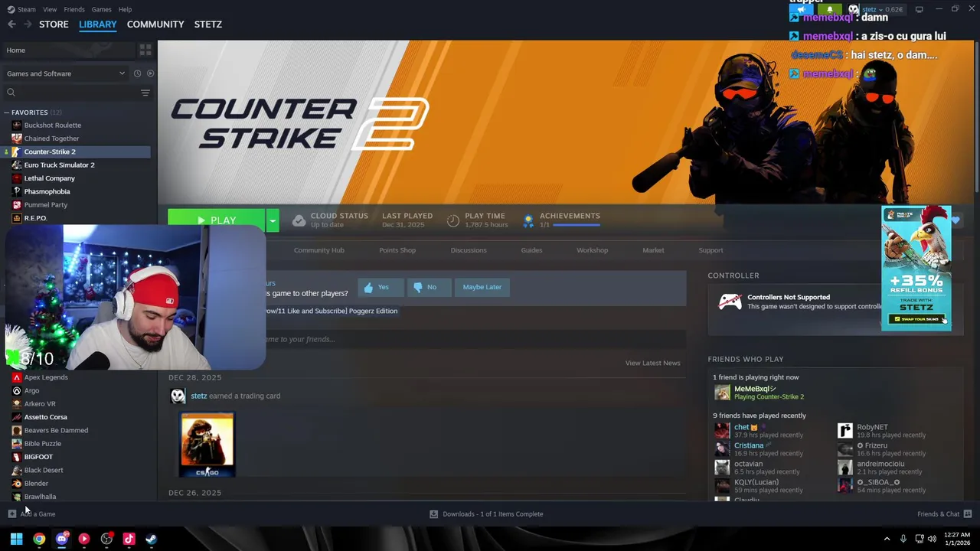The image size is (980, 551).
Task: Collapse the FAVORITES category
Action: [7, 112]
